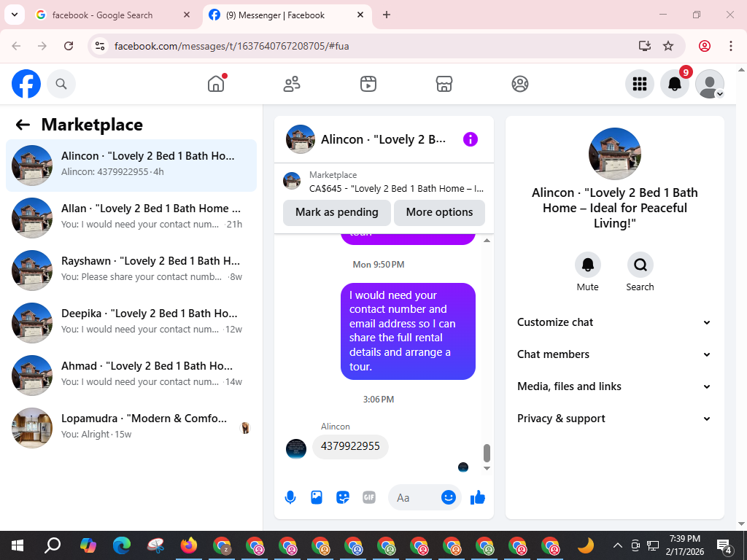Show hidden system tray icons
747x560 pixels.
[617, 545]
